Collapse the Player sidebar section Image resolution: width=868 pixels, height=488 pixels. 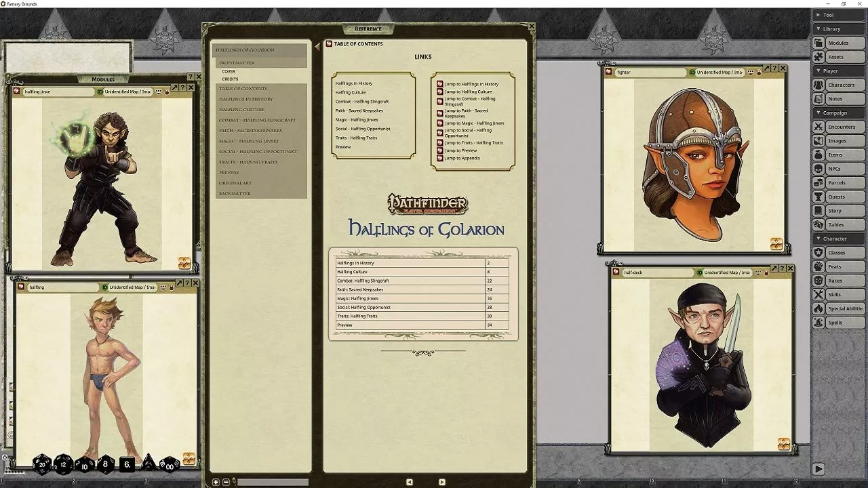point(837,70)
